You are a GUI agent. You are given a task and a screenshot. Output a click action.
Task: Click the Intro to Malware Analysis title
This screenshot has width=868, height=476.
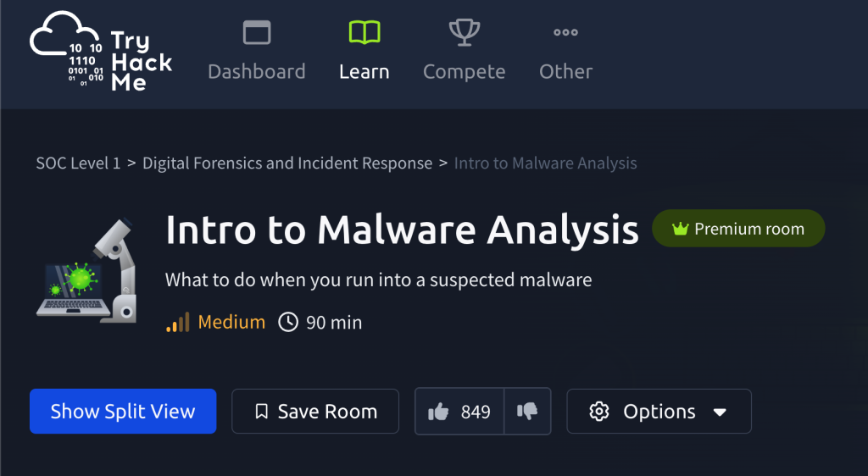(x=402, y=230)
